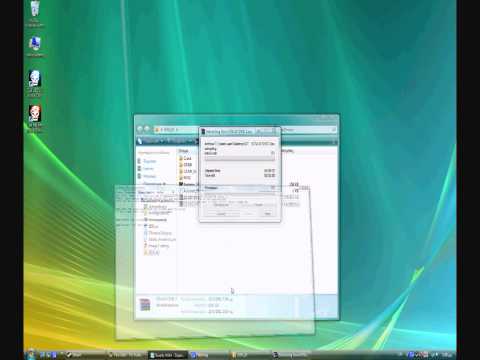Select the second folder in Explorer's file list
The height and width of the screenshot is (360, 480).
pyautogui.click(x=187, y=164)
